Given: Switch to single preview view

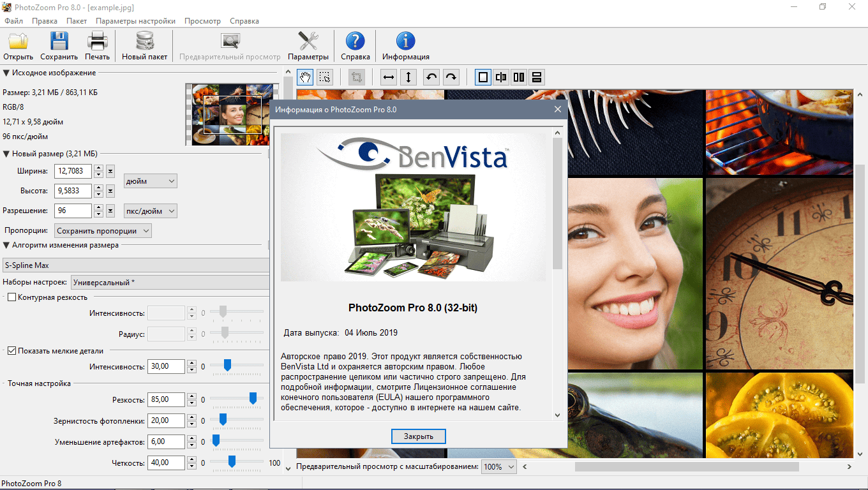Looking at the screenshot, I should pyautogui.click(x=483, y=77).
